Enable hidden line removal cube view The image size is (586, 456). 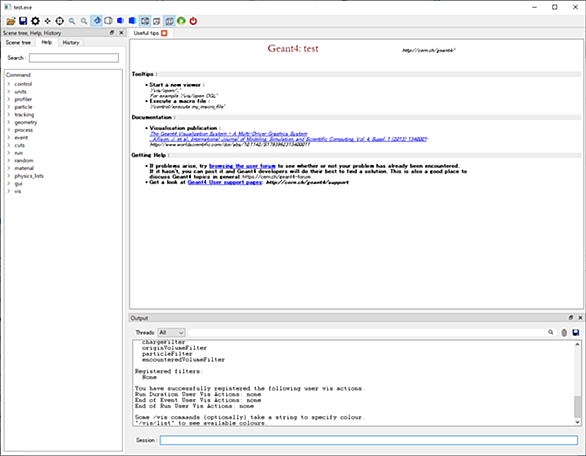coord(108,21)
